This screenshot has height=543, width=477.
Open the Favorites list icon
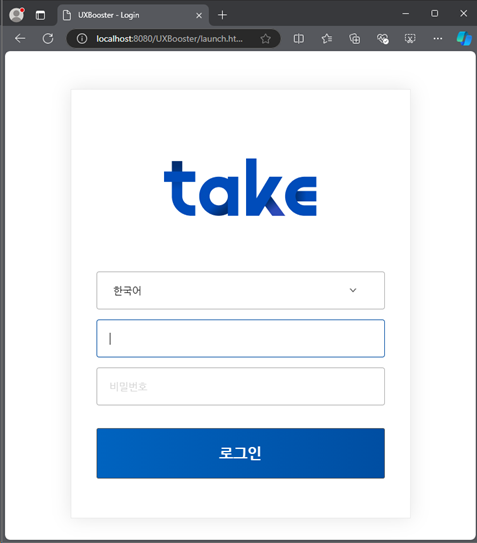(327, 38)
